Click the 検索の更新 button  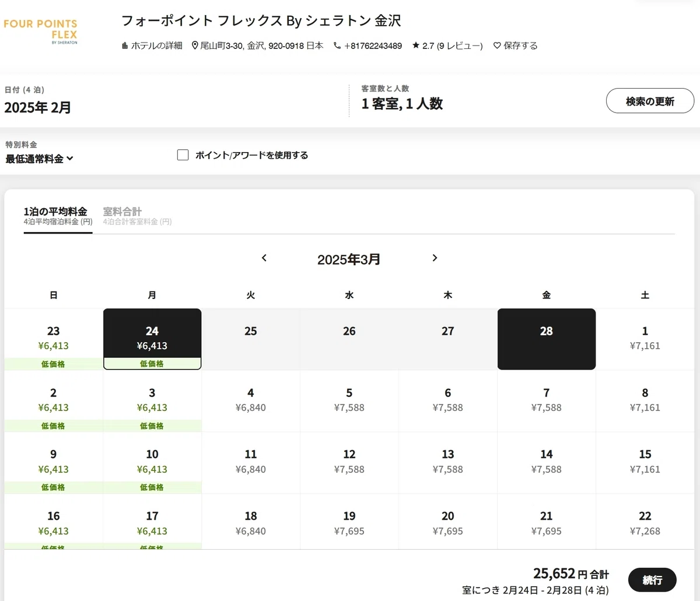(650, 101)
